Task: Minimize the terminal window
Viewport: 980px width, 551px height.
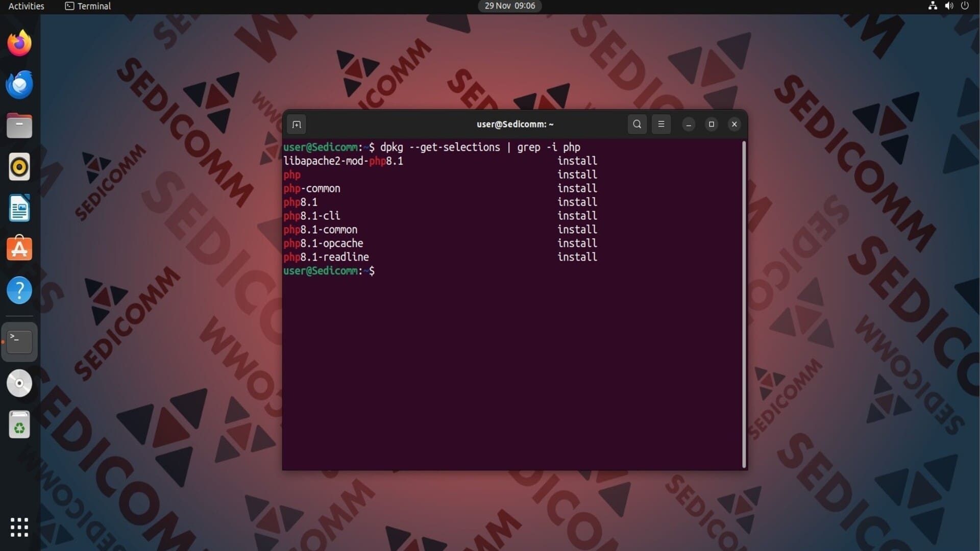Action: [689, 124]
